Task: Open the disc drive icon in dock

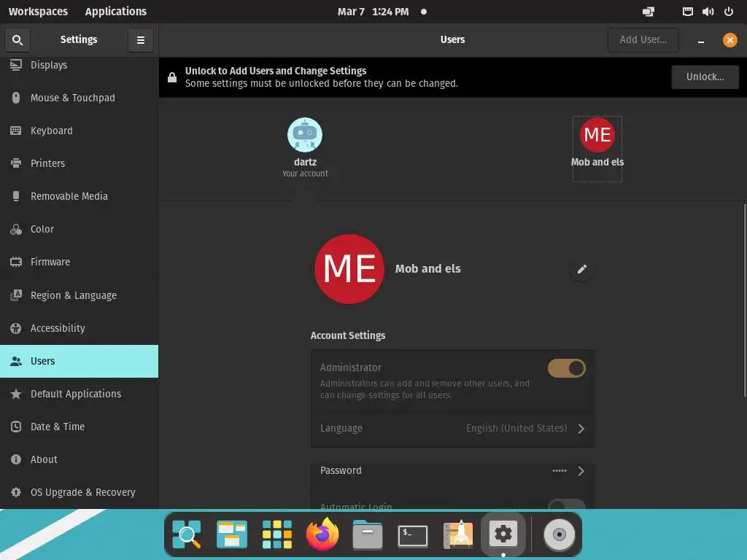Action: pyautogui.click(x=560, y=534)
